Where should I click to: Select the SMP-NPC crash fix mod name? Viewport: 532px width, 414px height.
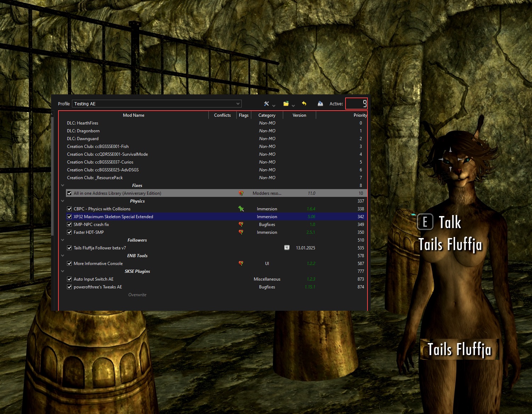91,225
